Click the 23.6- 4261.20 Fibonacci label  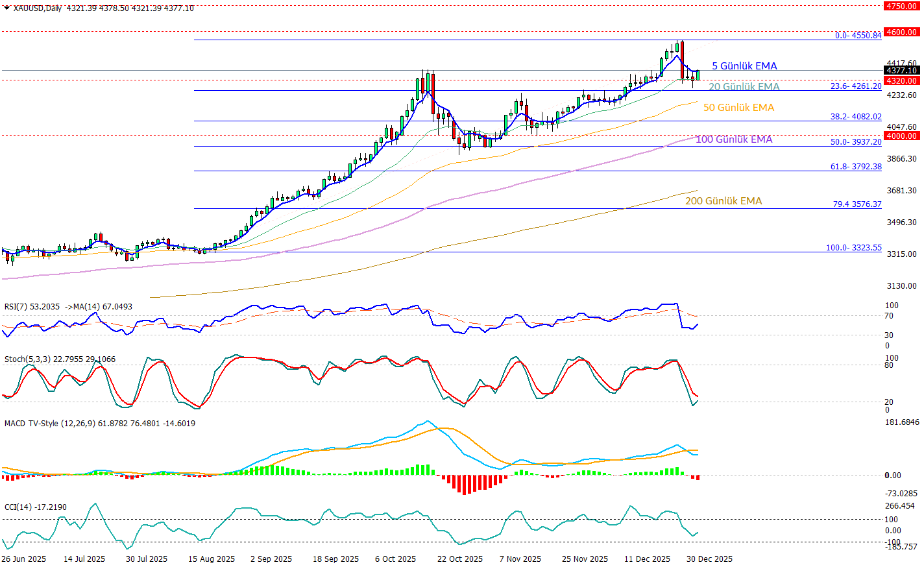coord(856,86)
